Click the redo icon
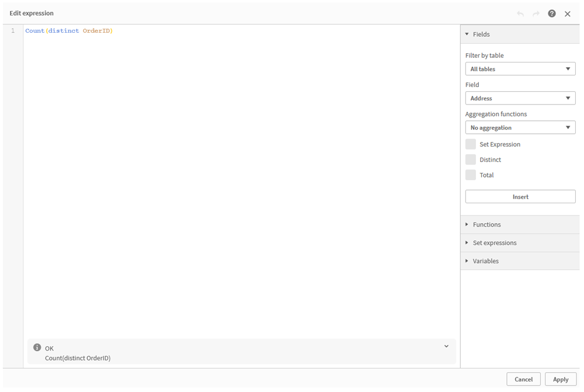Screen dimensions: 584x392 (536, 13)
